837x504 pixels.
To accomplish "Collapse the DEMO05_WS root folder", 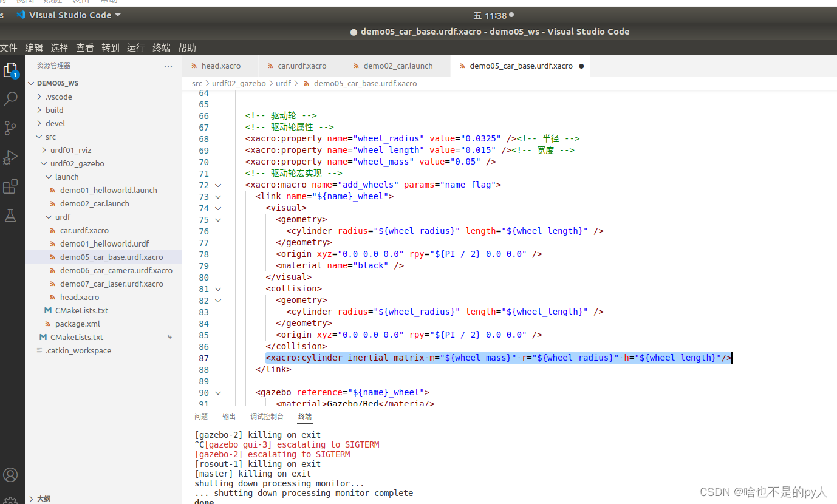I will pos(32,83).
